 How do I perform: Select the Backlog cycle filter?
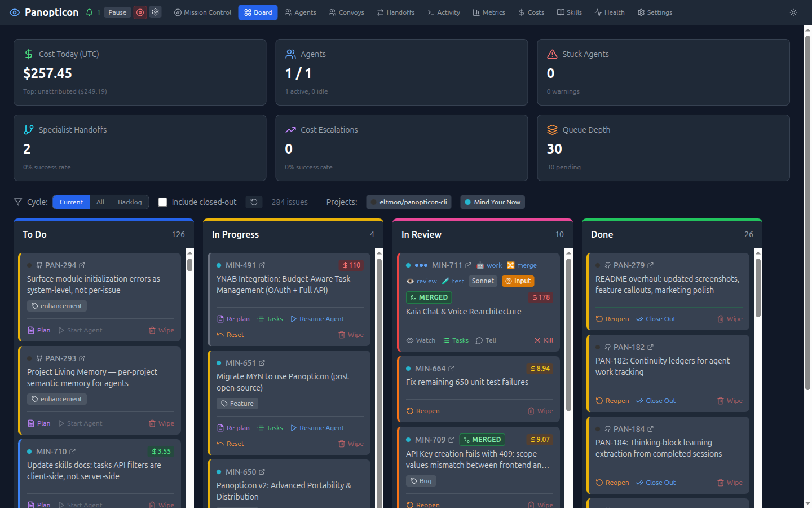(x=130, y=202)
